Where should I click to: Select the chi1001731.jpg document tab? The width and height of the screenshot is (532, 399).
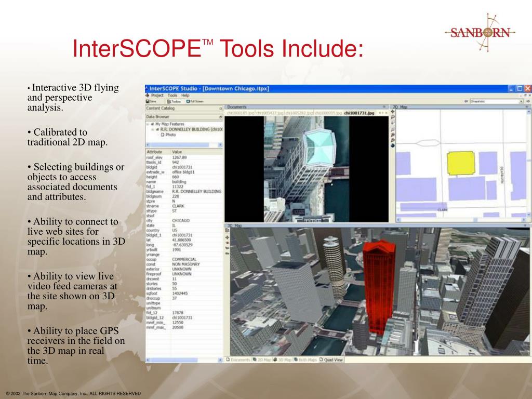pos(360,113)
